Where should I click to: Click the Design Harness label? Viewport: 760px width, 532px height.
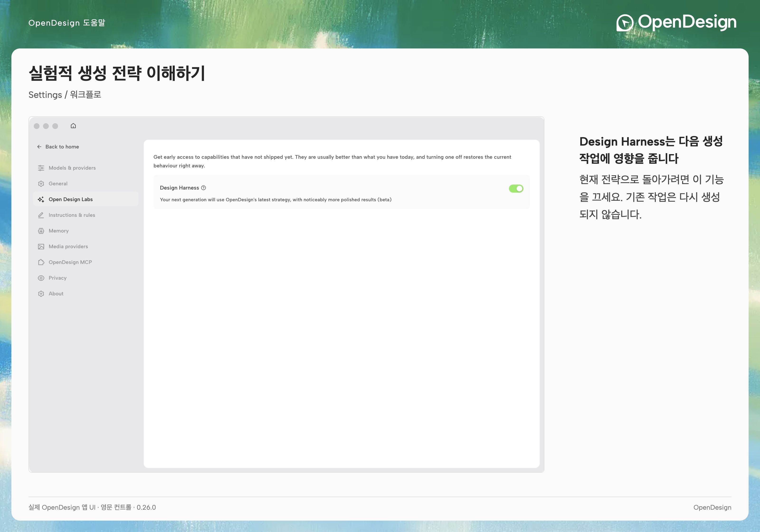[x=179, y=188]
